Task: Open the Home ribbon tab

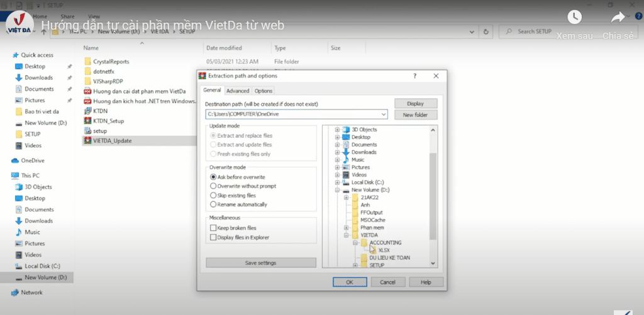Action: [x=40, y=16]
